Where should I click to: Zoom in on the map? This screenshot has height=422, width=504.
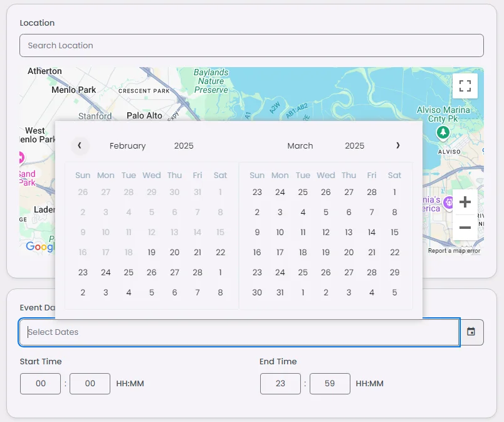point(465,202)
